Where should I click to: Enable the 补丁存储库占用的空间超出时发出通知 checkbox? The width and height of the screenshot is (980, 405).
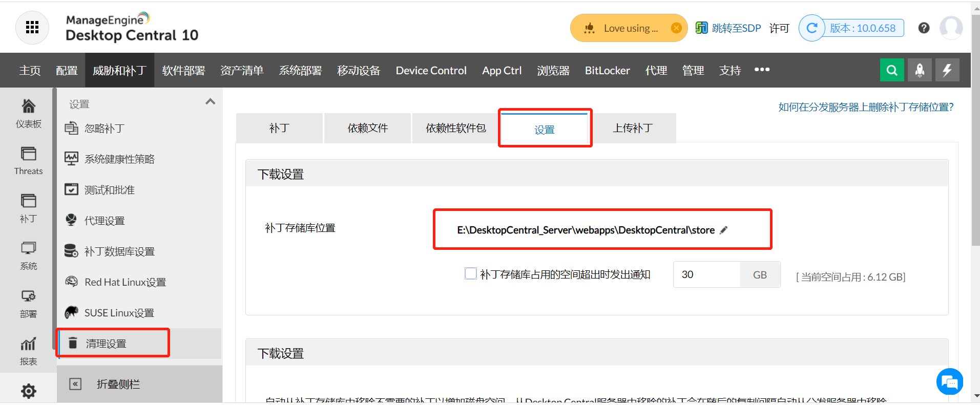coord(470,273)
